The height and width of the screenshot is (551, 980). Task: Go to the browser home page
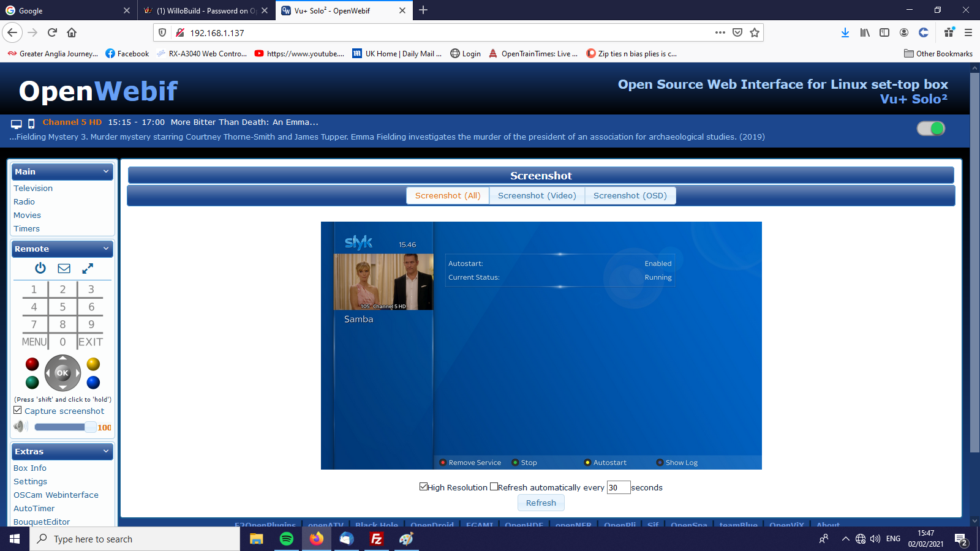point(72,32)
